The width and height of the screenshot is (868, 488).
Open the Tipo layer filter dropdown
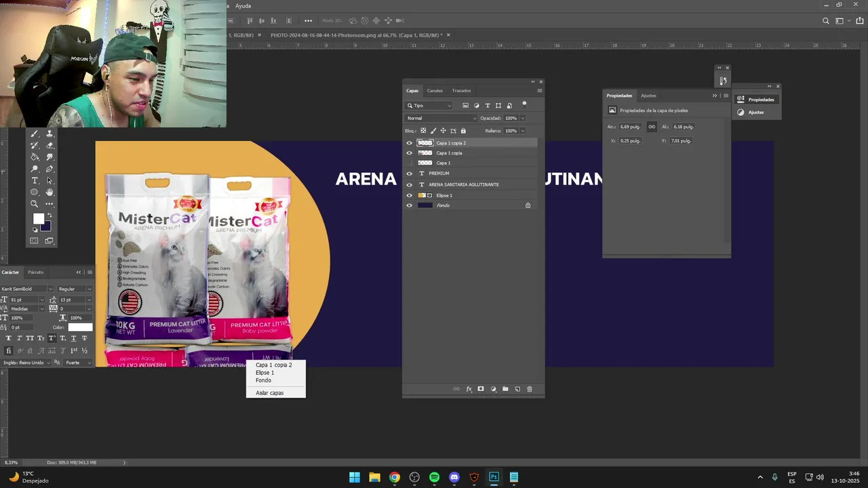pyautogui.click(x=429, y=106)
